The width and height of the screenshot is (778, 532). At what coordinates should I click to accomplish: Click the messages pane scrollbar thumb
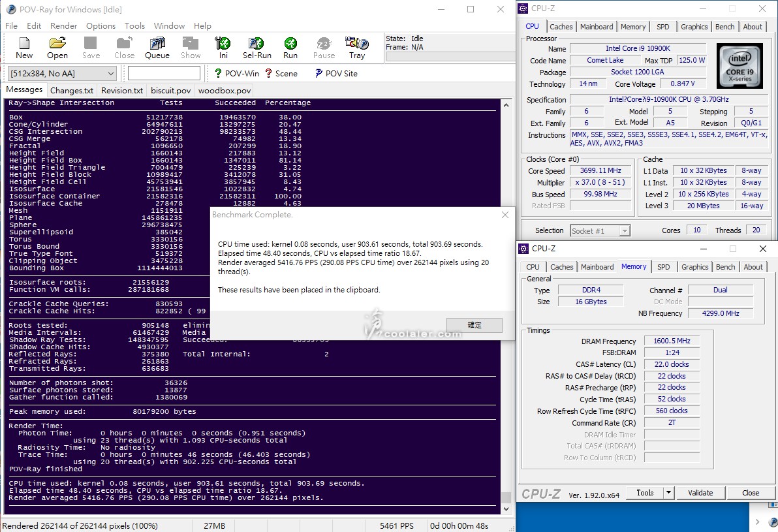click(x=506, y=497)
